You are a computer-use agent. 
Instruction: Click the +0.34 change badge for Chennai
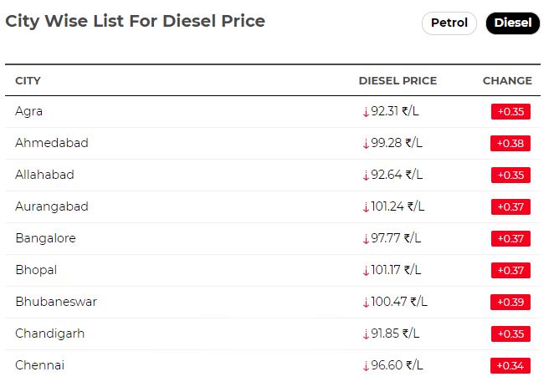510,366
